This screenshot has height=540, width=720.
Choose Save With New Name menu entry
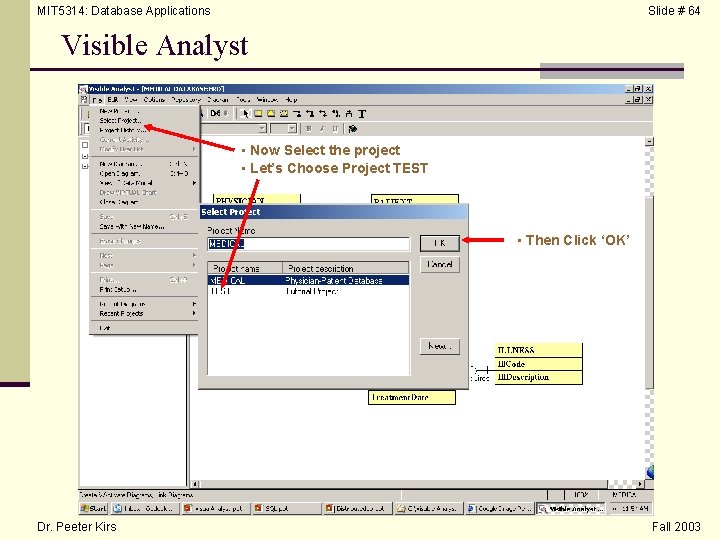pos(145,226)
